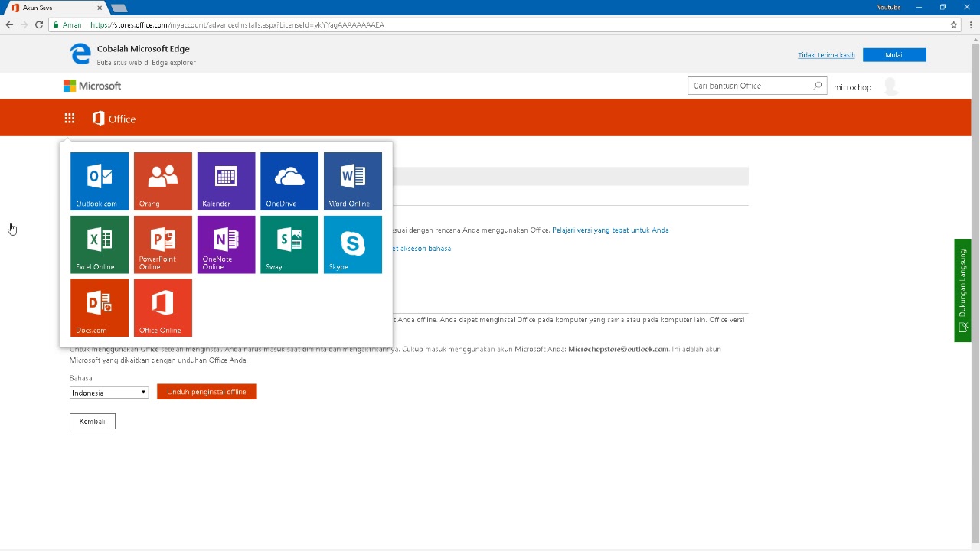Click Tidak, terima kasih link
The image size is (980, 551).
point(826,55)
